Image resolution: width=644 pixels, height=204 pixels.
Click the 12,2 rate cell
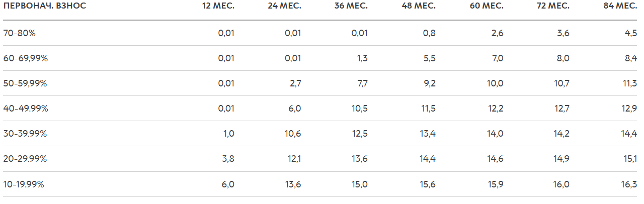point(495,109)
